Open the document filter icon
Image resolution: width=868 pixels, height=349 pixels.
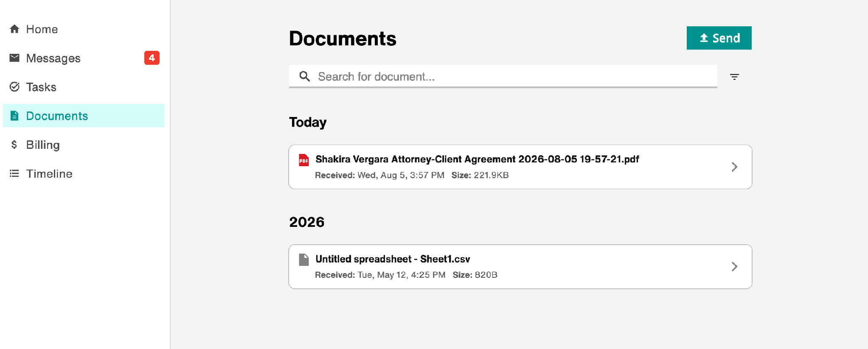[x=734, y=77]
